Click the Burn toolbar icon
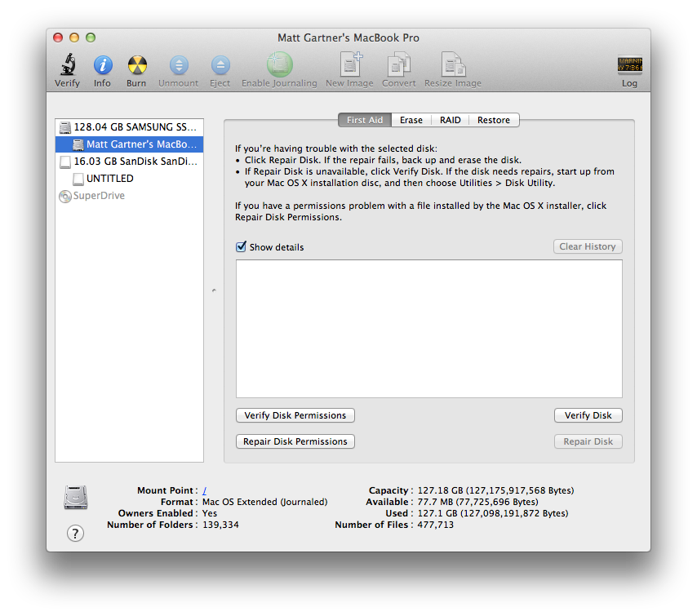Viewport: 697px width, 616px height. [137, 65]
